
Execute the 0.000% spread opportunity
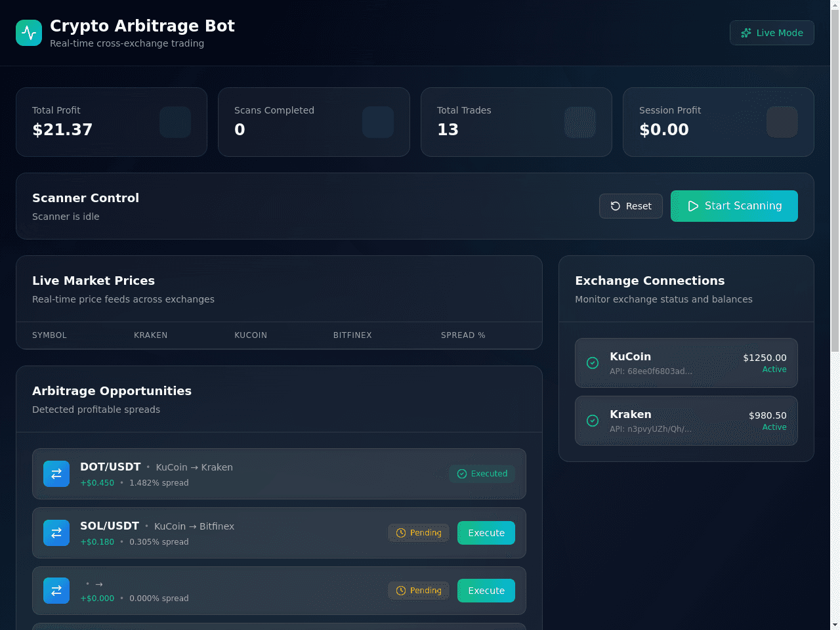click(486, 591)
